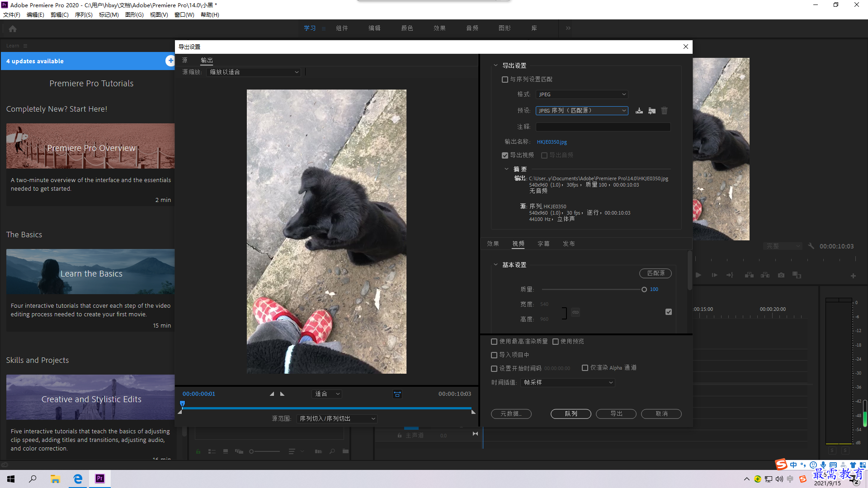Click the Export button
Screen dimensions: 868x488
[x=616, y=414]
